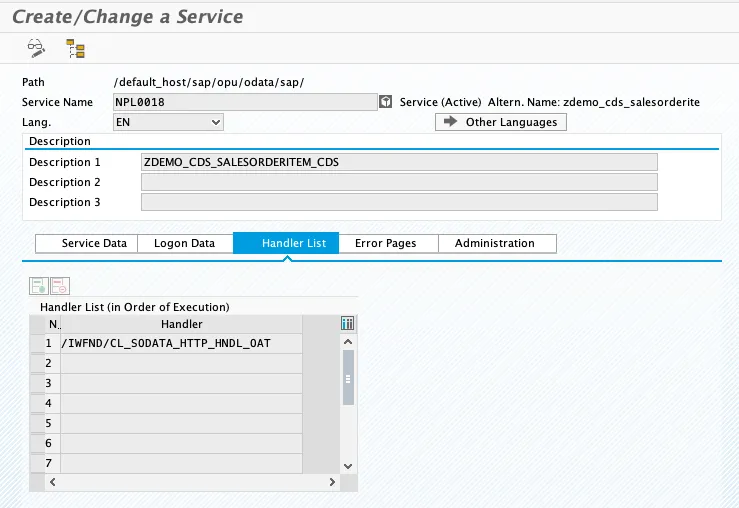This screenshot has width=739, height=508.
Task: Select the Error Pages tab
Action: pos(385,243)
